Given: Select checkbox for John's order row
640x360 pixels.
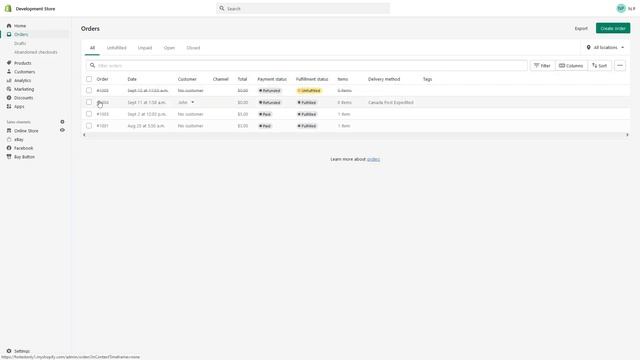Looking at the screenshot, I should click(x=89, y=102).
